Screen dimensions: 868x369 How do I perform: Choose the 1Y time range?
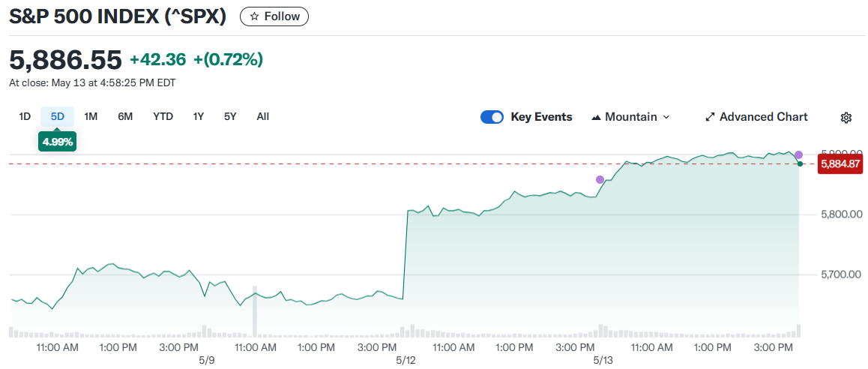pyautogui.click(x=198, y=116)
